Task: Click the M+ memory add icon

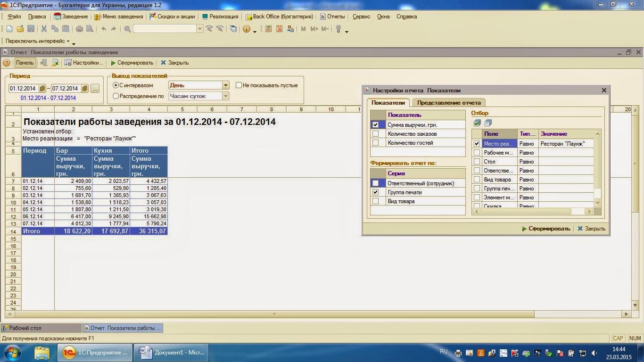Action: [314, 29]
